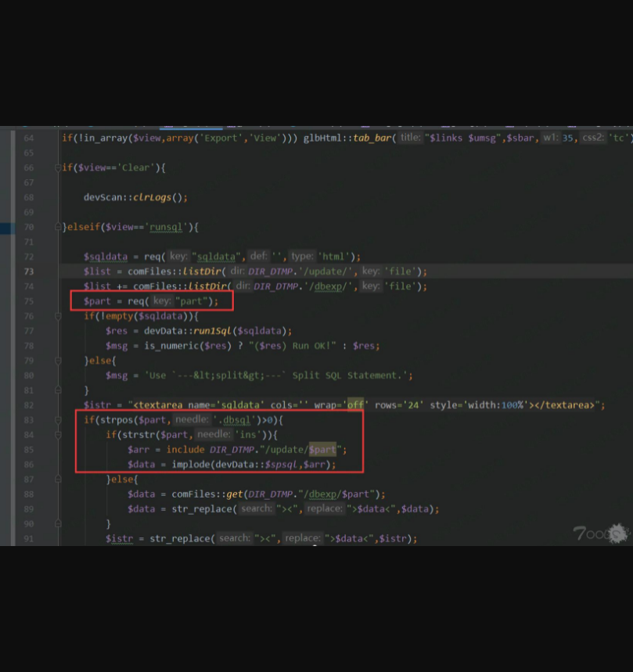633x672 pixels.
Task: Click line number 75 in the gutter
Action: pyautogui.click(x=29, y=301)
